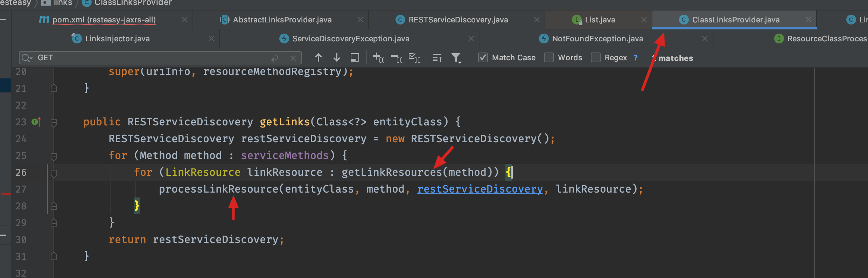868x278 pixels.
Task: Close the LinksInjector.java tab
Action: [x=211, y=39]
